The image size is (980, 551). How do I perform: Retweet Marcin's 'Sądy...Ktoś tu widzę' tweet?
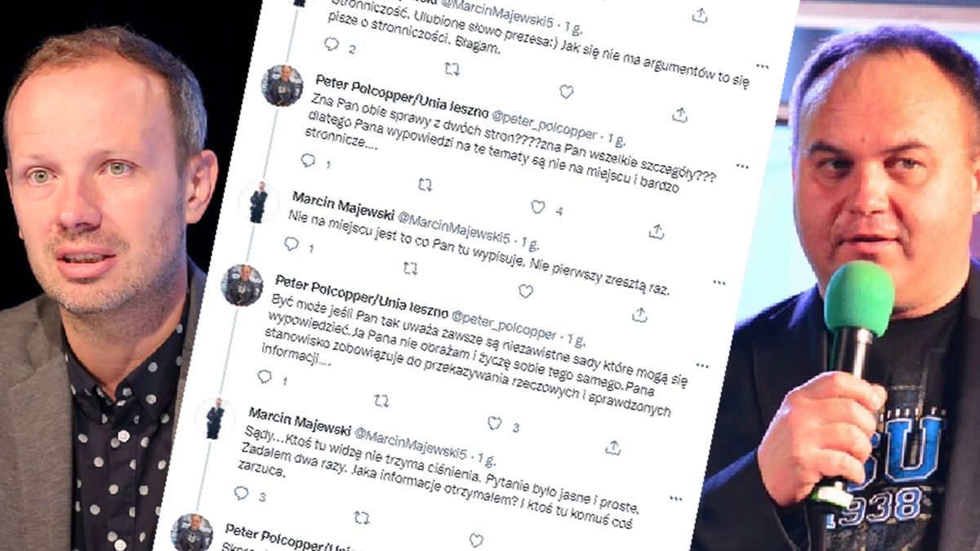pos(361,518)
